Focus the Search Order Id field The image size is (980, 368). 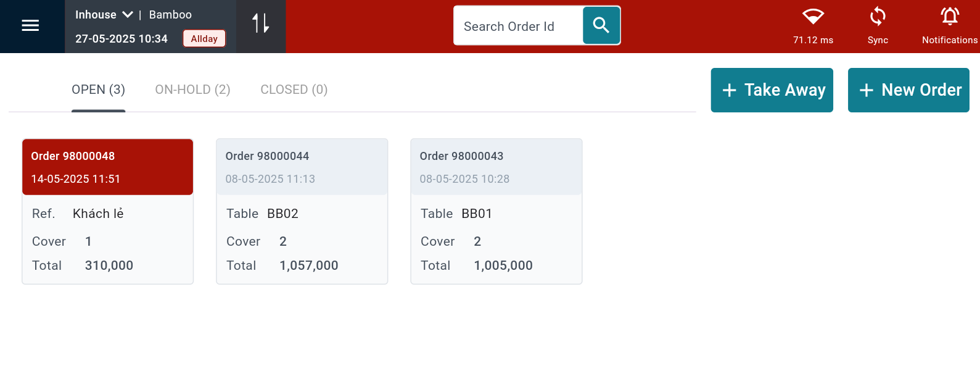(518, 26)
